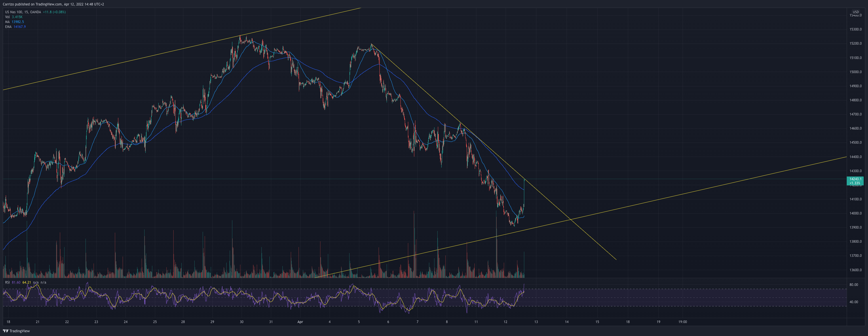
Task: Click the '23' date label on time axis
Action: (x=96, y=322)
